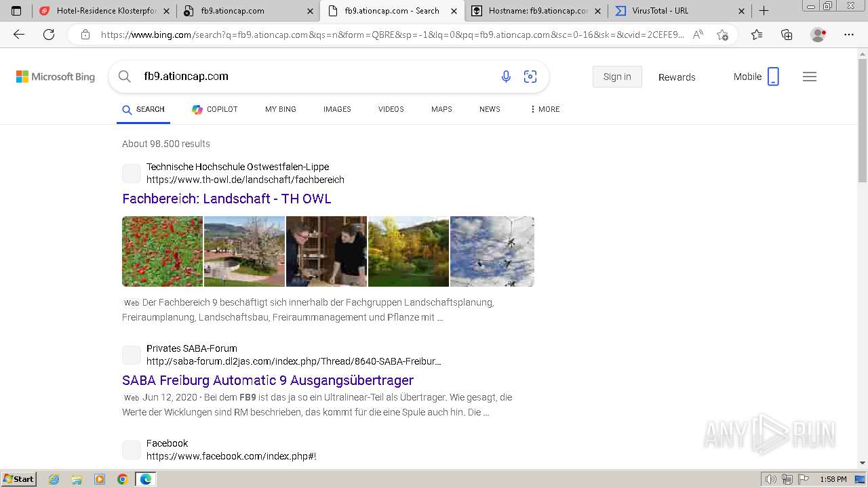Click the taskbar clock 1:58 PM
The image size is (868, 488).
[833, 479]
